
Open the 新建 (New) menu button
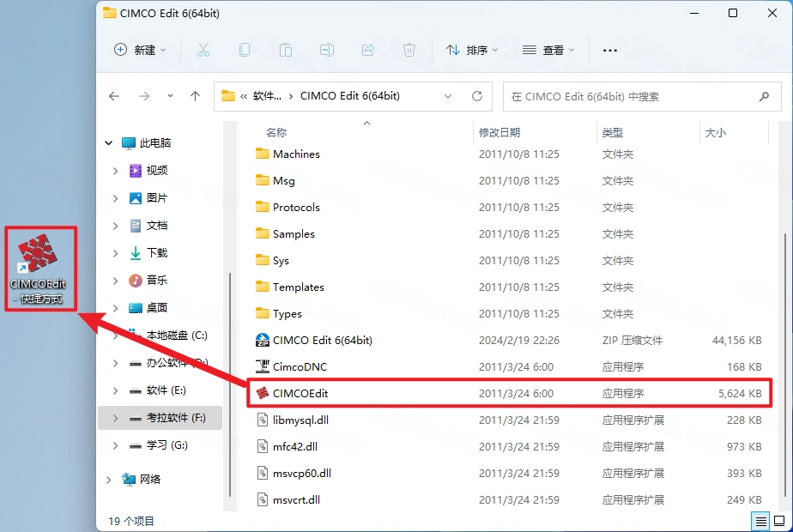[x=140, y=50]
